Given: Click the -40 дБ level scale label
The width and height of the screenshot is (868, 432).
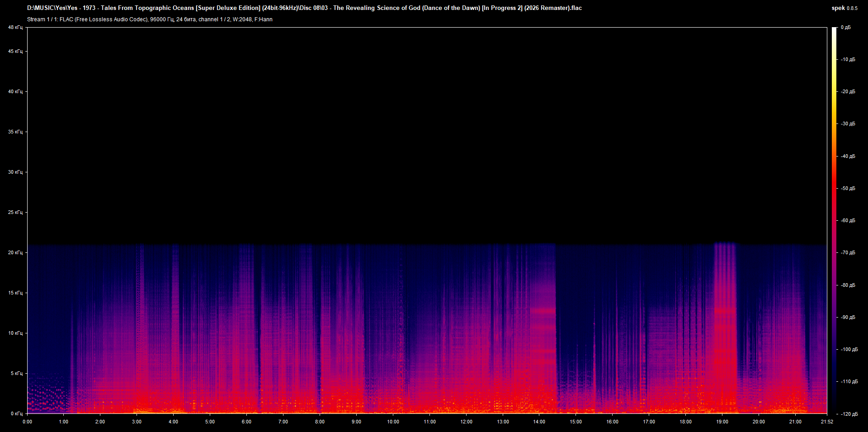Looking at the screenshot, I should click(848, 157).
